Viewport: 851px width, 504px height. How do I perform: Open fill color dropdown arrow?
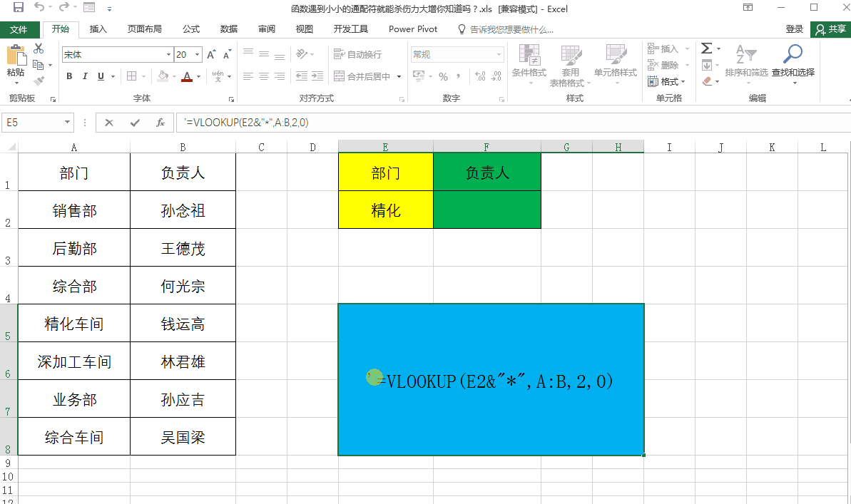tap(174, 76)
